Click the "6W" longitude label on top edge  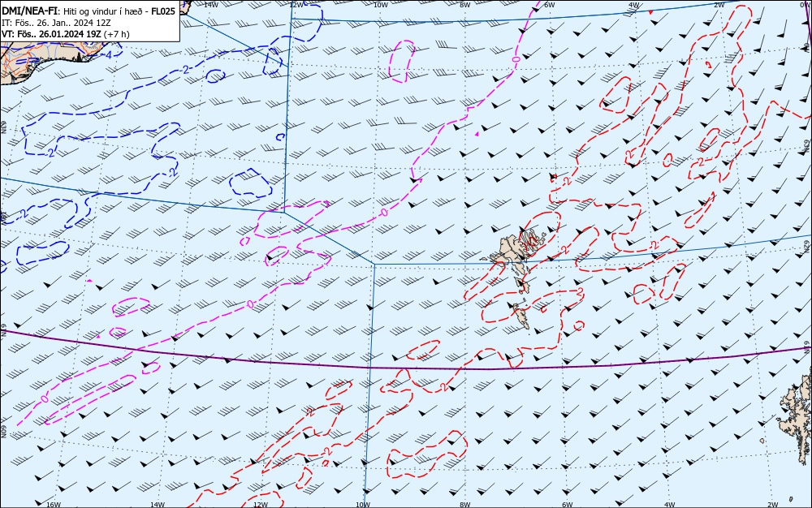coord(550,5)
